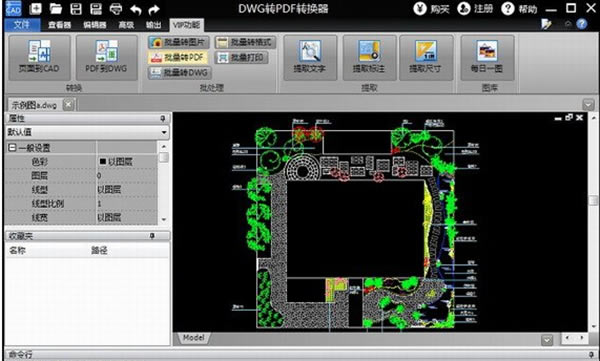Click the 路径 column header
Screen dimensions: 600x361
[x=99, y=250]
